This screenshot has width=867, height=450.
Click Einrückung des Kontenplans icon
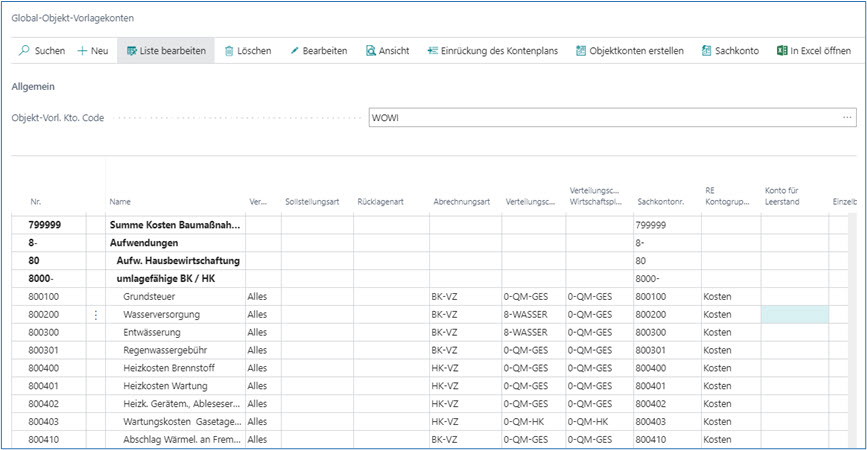(x=432, y=51)
